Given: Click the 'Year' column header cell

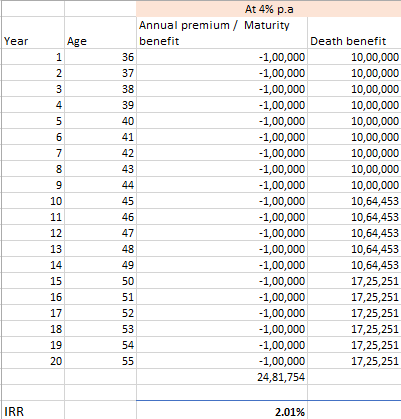Looking at the screenshot, I should click(x=33, y=33).
